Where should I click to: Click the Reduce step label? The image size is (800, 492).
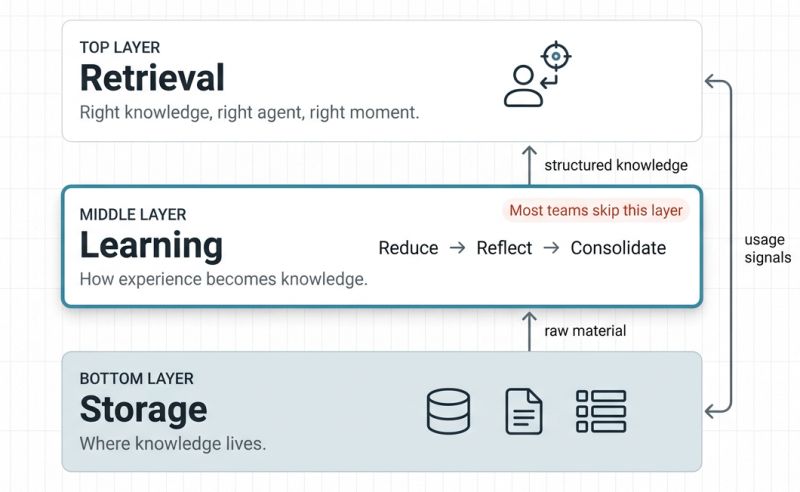[408, 248]
